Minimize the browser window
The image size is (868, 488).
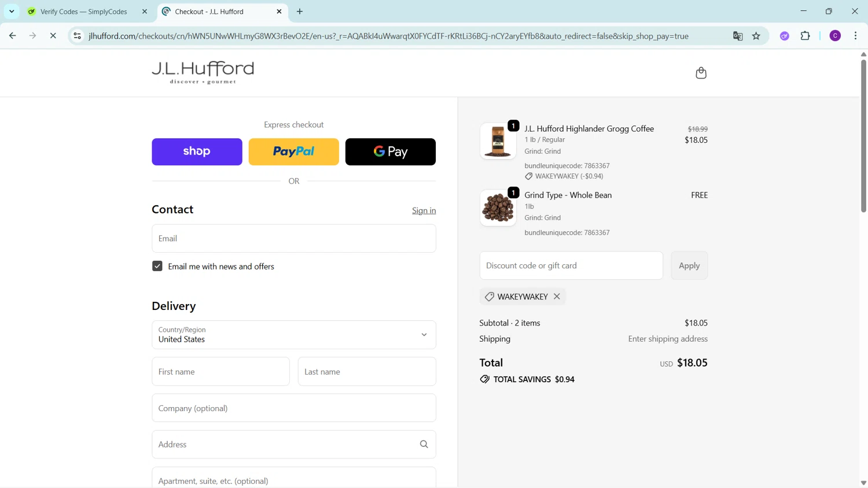click(803, 12)
